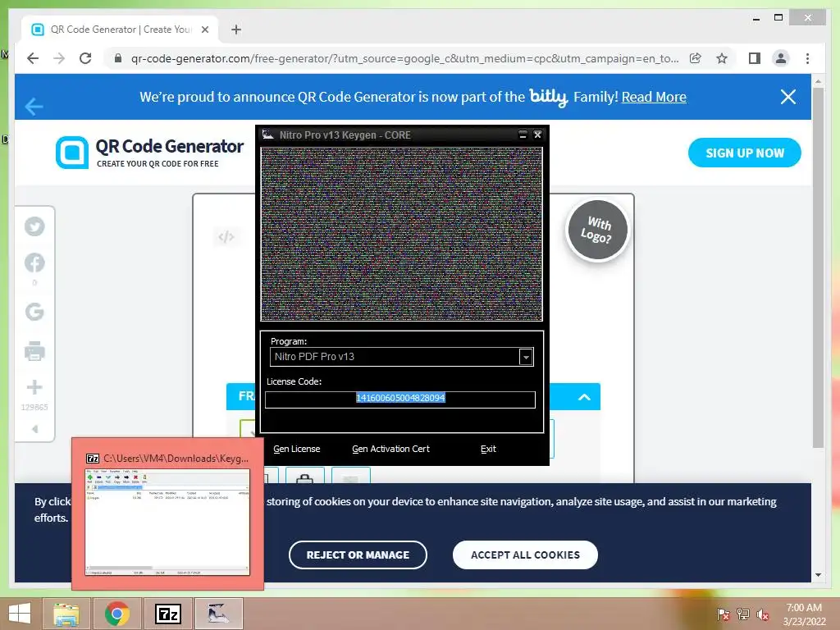Open File Explorer from the taskbar
840x630 pixels.
(x=66, y=614)
